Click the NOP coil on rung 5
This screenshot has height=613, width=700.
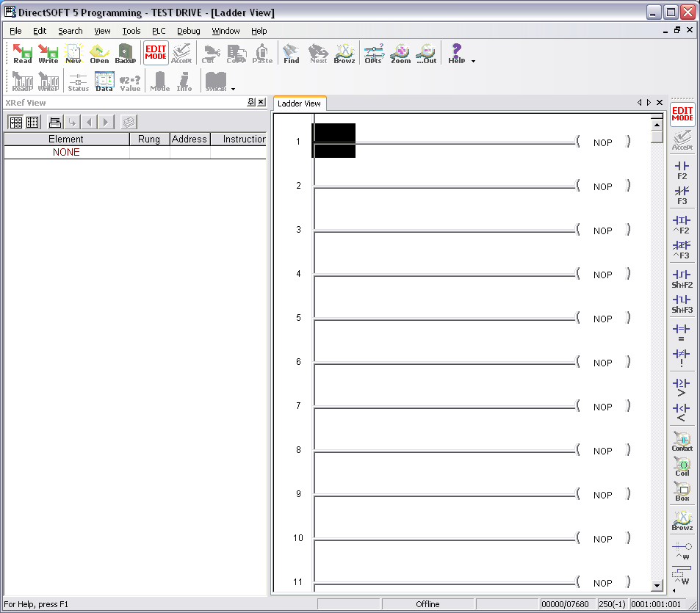tap(603, 319)
